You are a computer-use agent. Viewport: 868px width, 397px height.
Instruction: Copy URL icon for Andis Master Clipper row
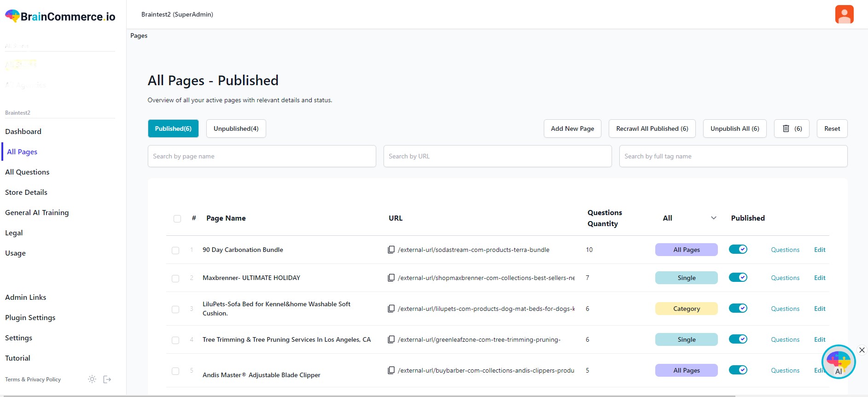(x=391, y=370)
